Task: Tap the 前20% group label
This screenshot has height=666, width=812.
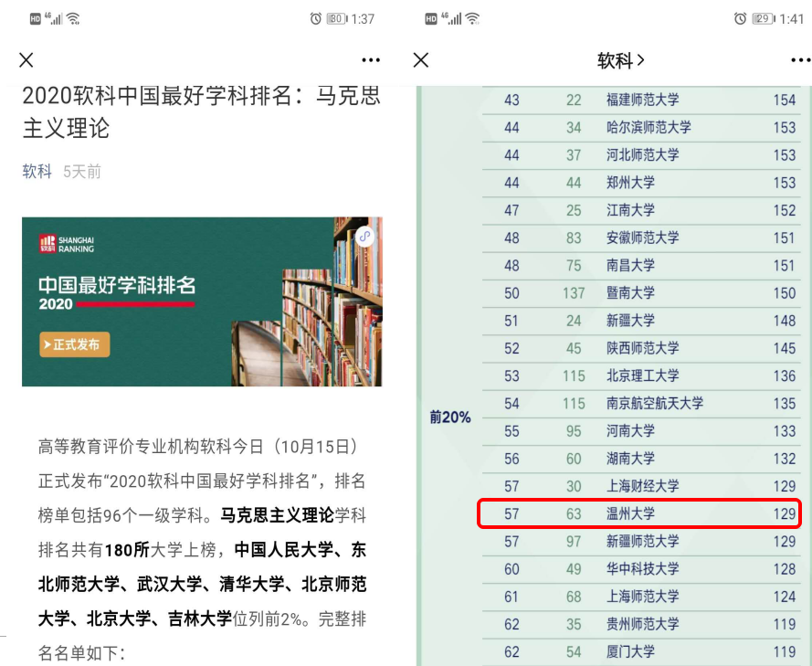Action: click(450, 417)
